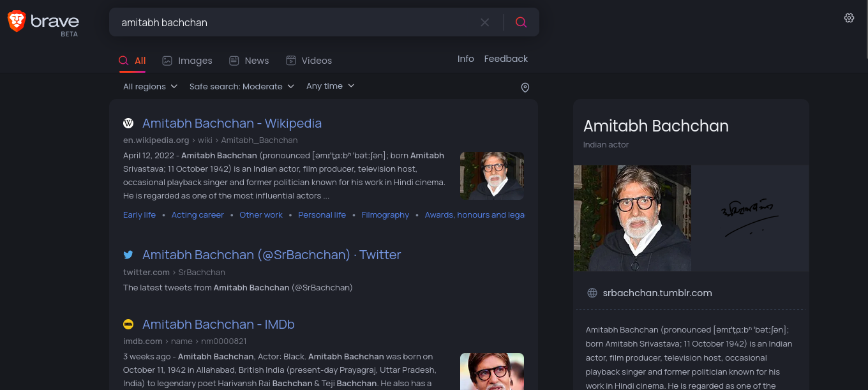Click the Wikipedia result thumbnail photo
This screenshot has width=868, height=390.
(x=492, y=176)
